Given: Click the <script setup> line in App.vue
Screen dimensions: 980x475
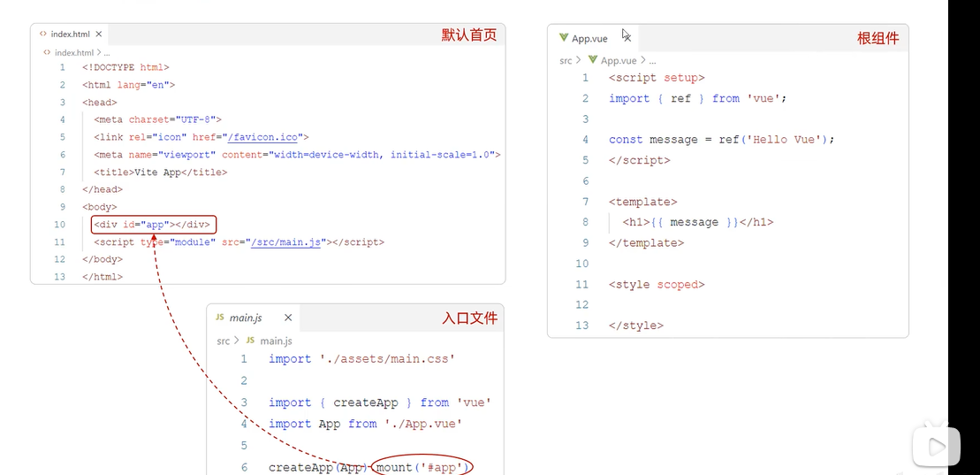Looking at the screenshot, I should [x=657, y=78].
